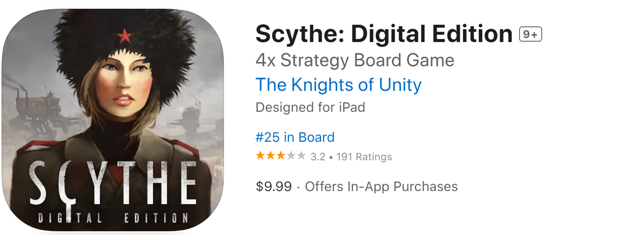Click the fifth gray rating star
The width and height of the screenshot is (644, 240).
[x=301, y=156]
